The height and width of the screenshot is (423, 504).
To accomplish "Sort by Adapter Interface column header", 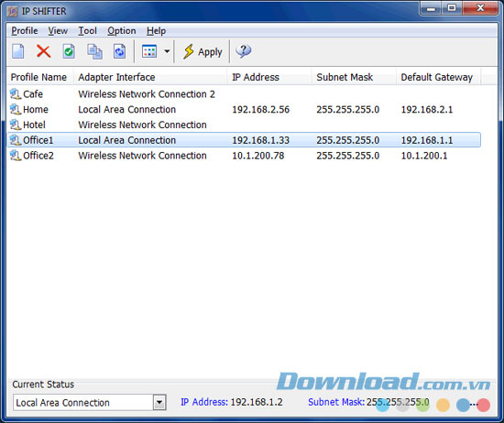I will (x=150, y=77).
